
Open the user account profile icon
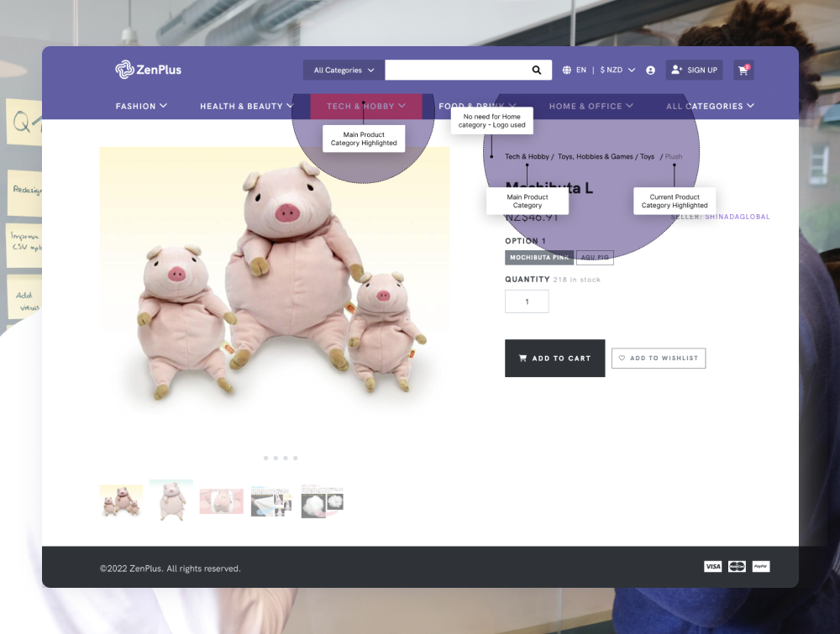pyautogui.click(x=650, y=71)
